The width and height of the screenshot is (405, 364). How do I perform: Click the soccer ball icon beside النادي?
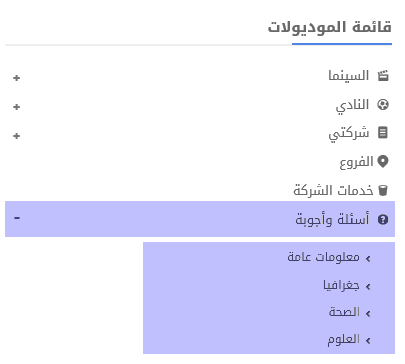click(x=383, y=105)
